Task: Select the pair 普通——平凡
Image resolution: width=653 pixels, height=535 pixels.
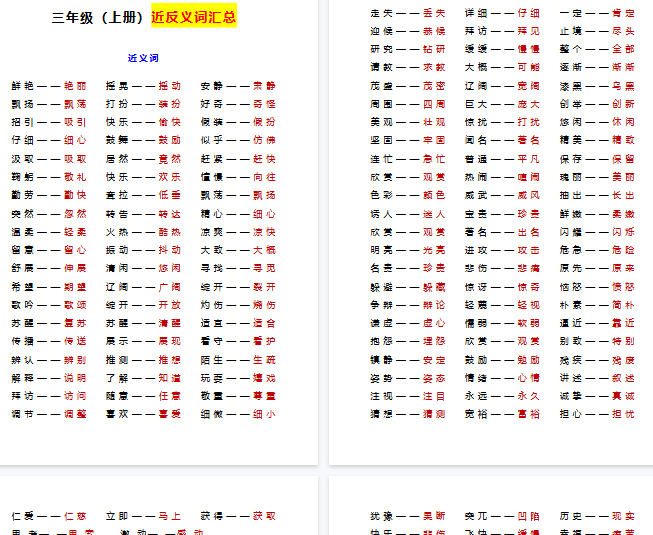Action: [502, 159]
